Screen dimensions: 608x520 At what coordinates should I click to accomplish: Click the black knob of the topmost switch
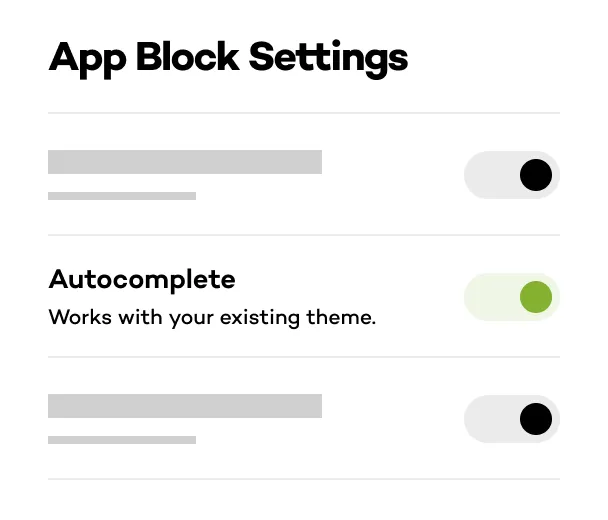(536, 175)
